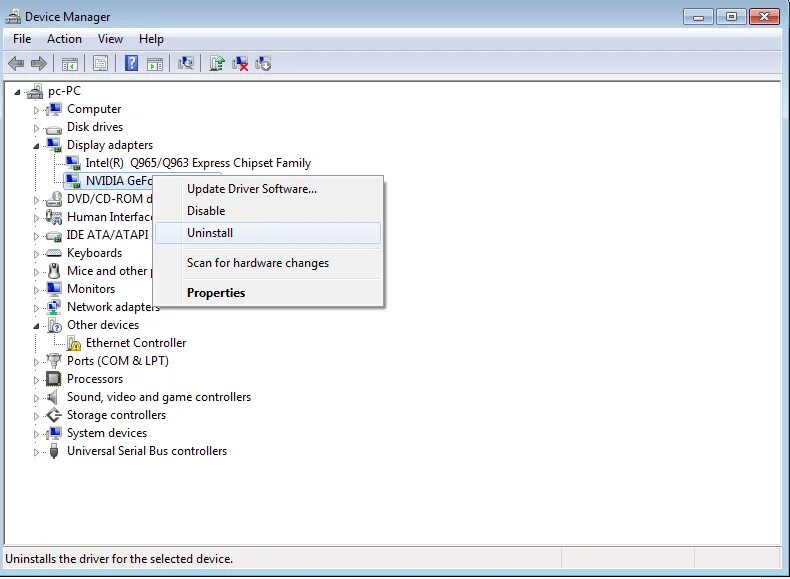The image size is (790, 579).
Task: Click the Display adapters category icon
Action: click(x=54, y=145)
